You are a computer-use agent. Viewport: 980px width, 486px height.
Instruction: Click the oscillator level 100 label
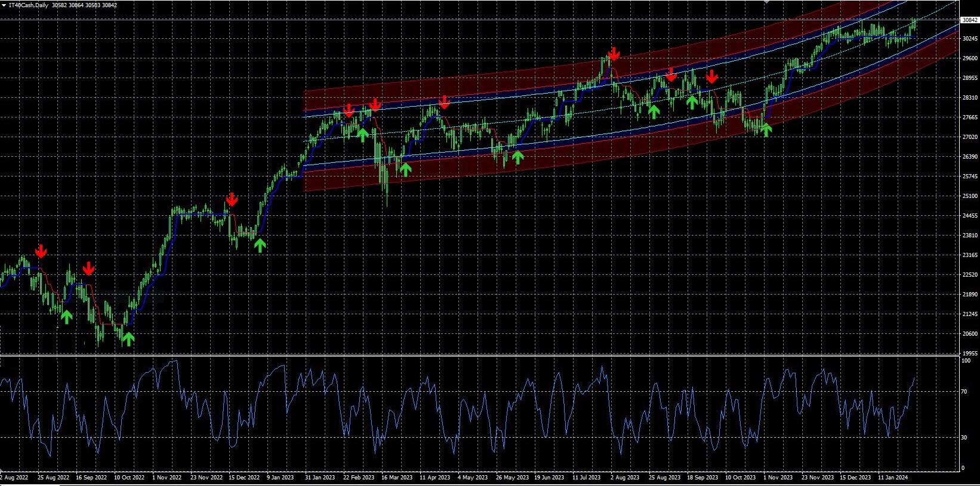click(x=966, y=361)
